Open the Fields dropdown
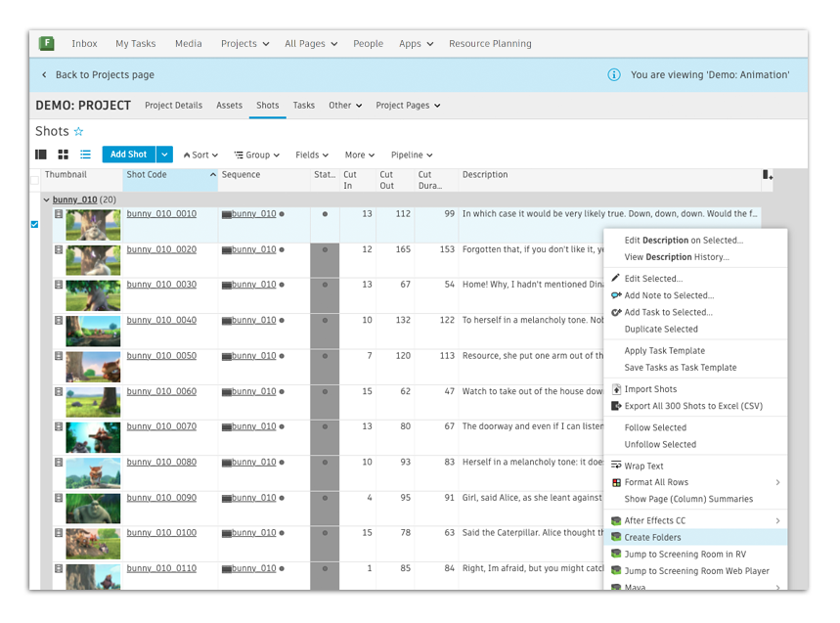 pyautogui.click(x=312, y=155)
